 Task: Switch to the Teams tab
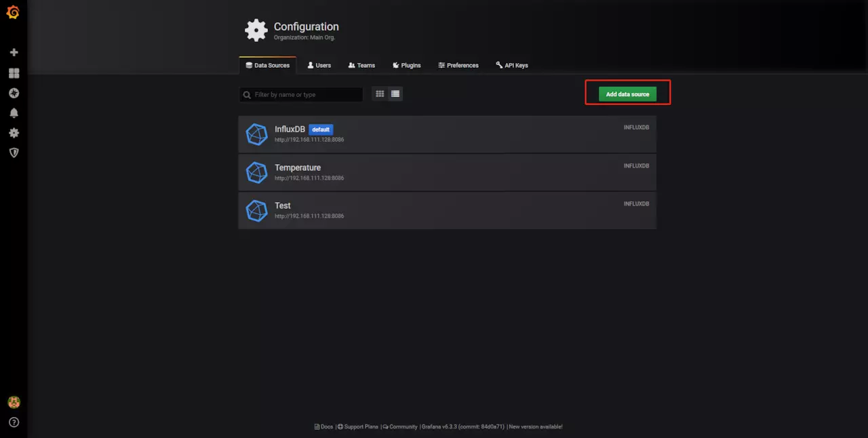(361, 65)
